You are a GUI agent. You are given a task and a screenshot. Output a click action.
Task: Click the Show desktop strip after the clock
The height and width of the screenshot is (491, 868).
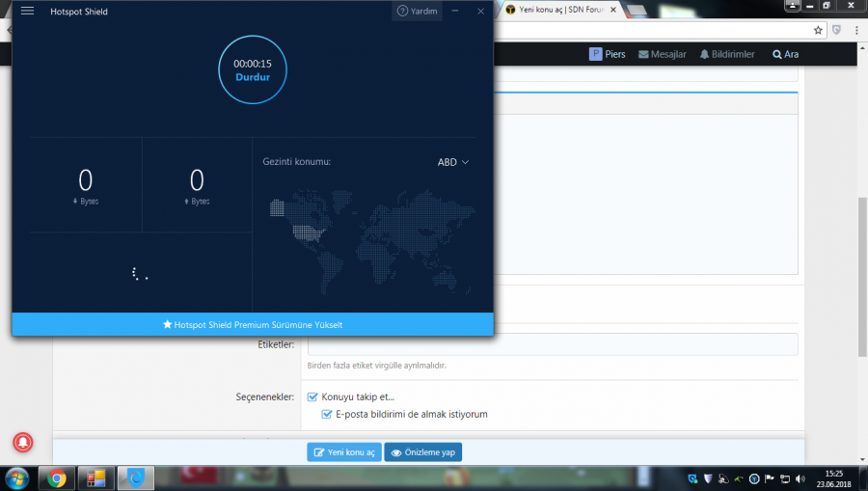pyautogui.click(x=863, y=478)
